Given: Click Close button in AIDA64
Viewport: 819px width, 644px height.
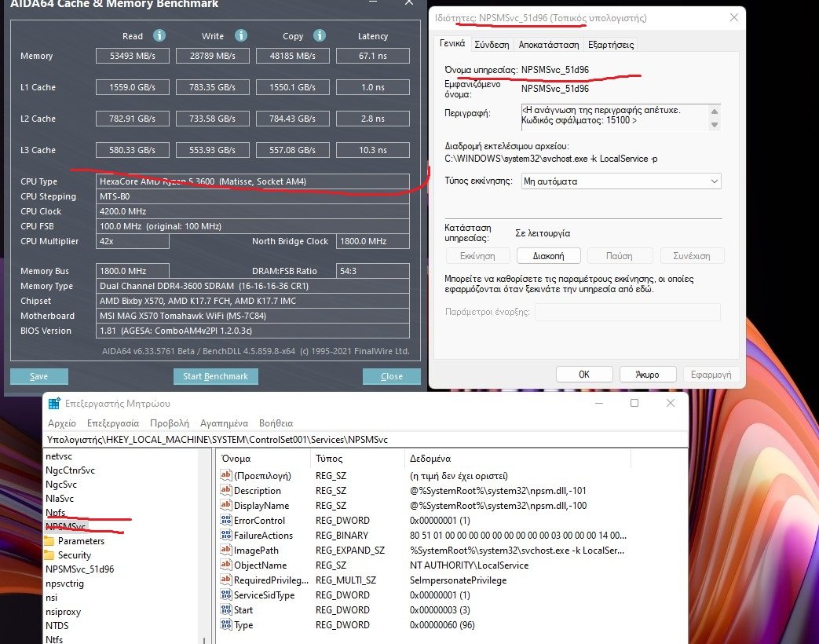Looking at the screenshot, I should click(x=392, y=376).
